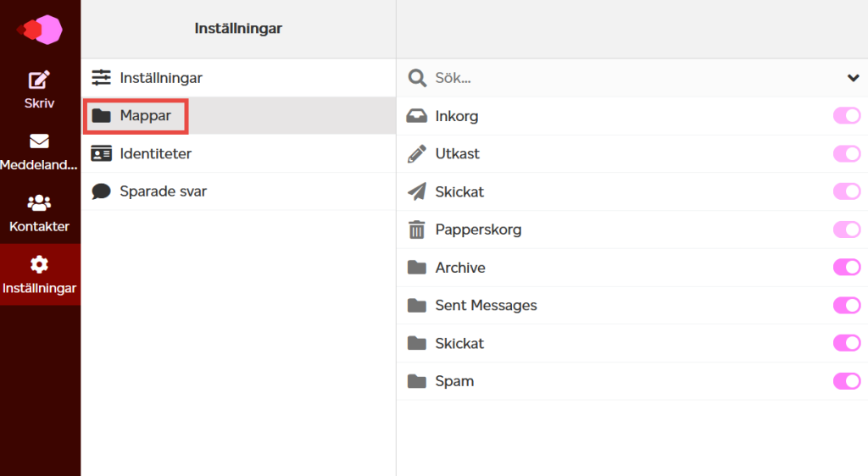Click the pink hexagon app logo

click(x=40, y=30)
